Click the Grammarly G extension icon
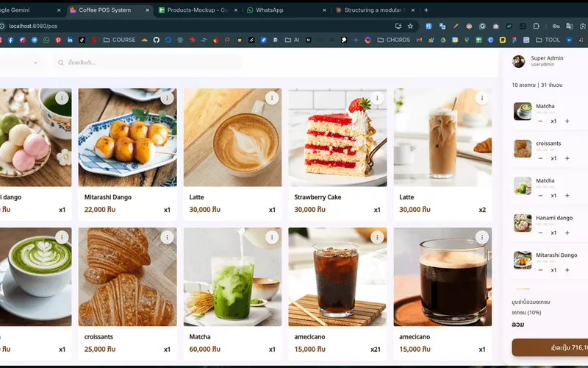The width and height of the screenshot is (588, 368). click(482, 26)
